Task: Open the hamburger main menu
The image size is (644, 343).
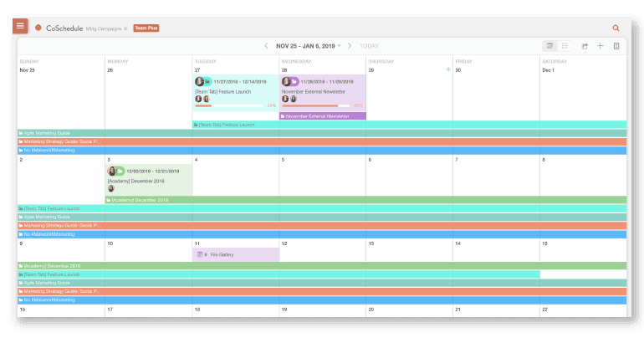Action: pyautogui.click(x=21, y=26)
